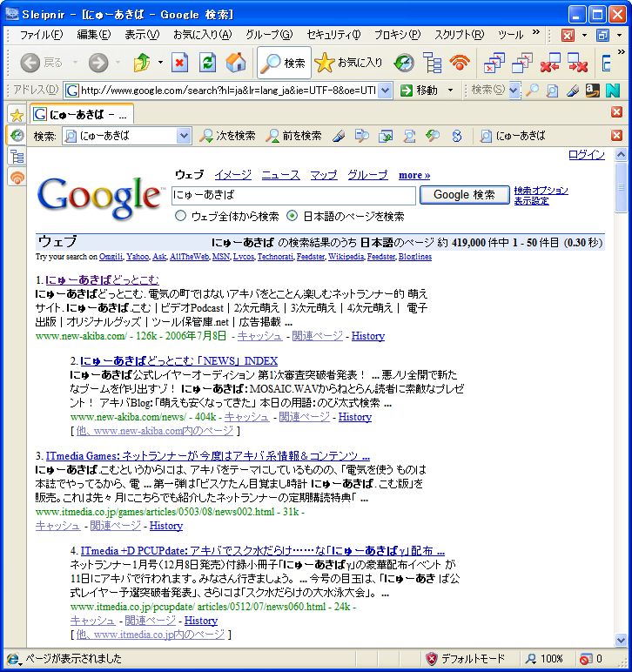
Task: Go up one level with green arrow
Action: 142,63
